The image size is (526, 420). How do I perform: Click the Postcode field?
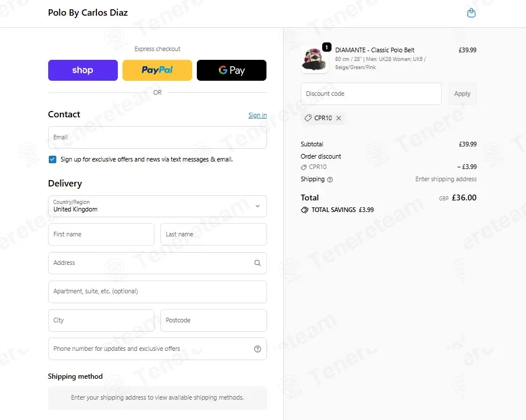pos(214,320)
